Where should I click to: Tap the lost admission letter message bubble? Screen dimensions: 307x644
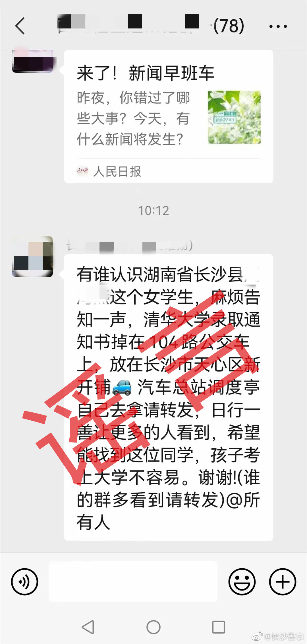(169, 397)
